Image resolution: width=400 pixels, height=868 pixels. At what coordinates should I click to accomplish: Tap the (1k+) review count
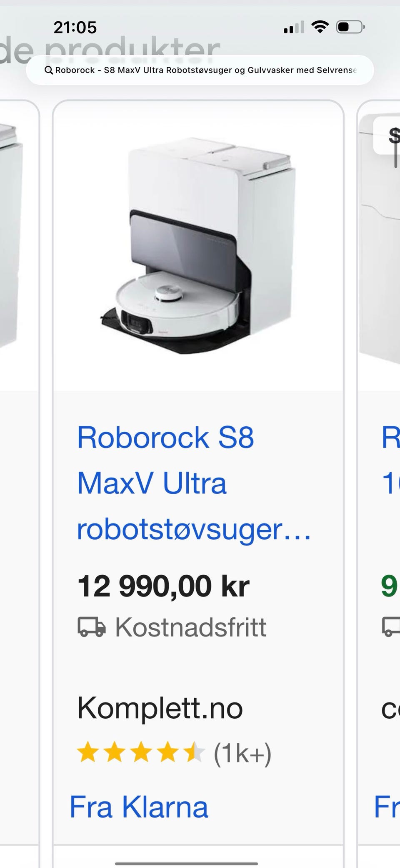(242, 752)
